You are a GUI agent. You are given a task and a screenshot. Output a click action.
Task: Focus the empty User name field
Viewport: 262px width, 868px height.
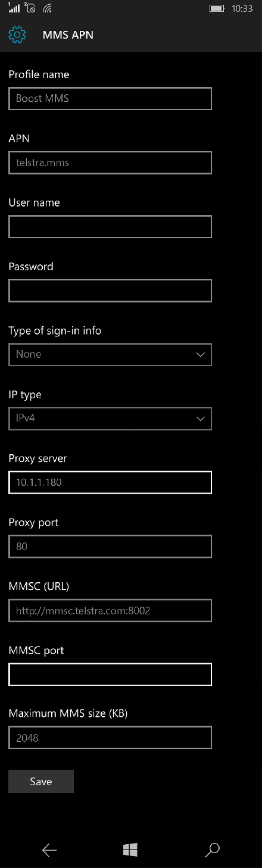click(110, 227)
